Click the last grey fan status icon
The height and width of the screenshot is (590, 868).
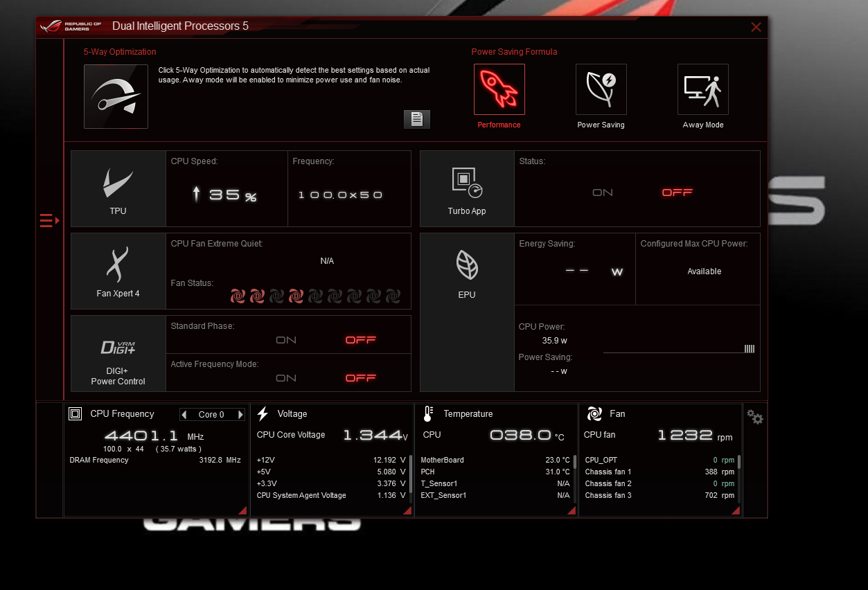coord(393,296)
